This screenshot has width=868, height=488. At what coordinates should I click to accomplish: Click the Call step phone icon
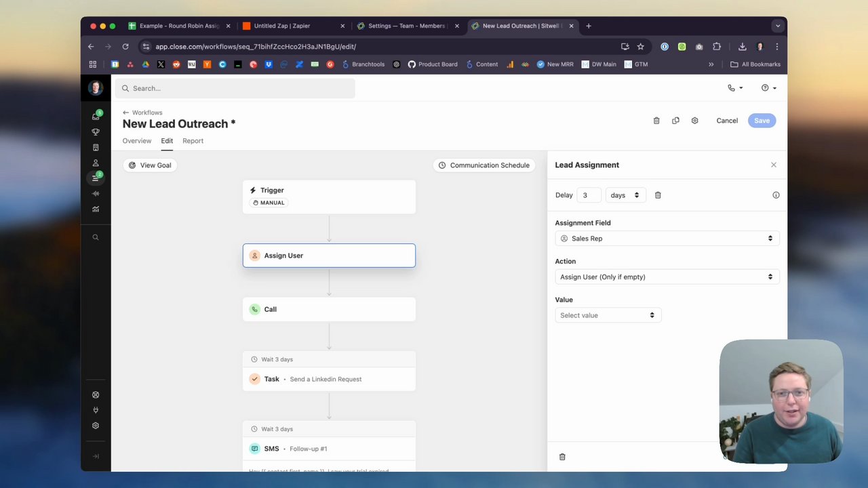pyautogui.click(x=254, y=309)
